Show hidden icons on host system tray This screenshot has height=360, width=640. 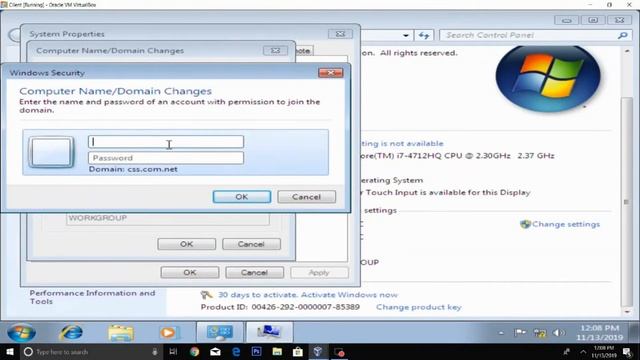[583, 352]
